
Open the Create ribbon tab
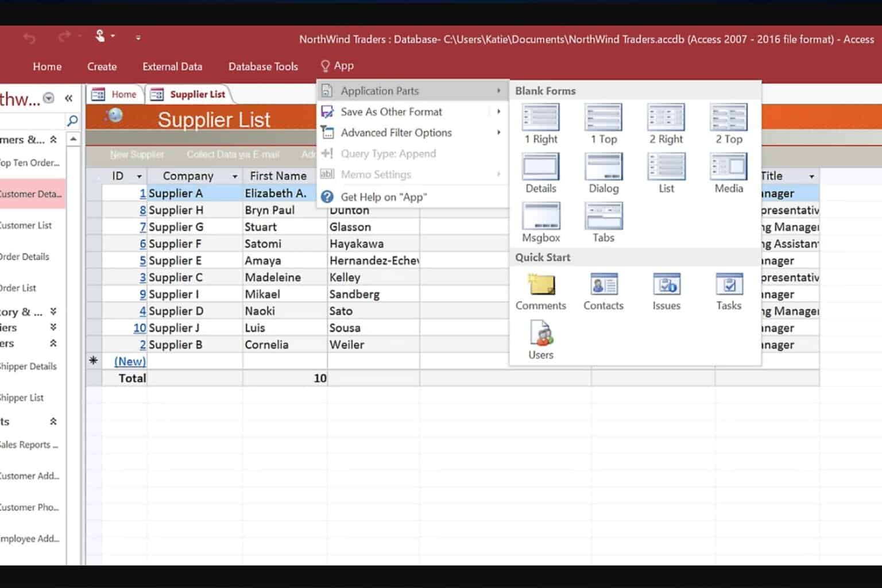click(x=102, y=67)
